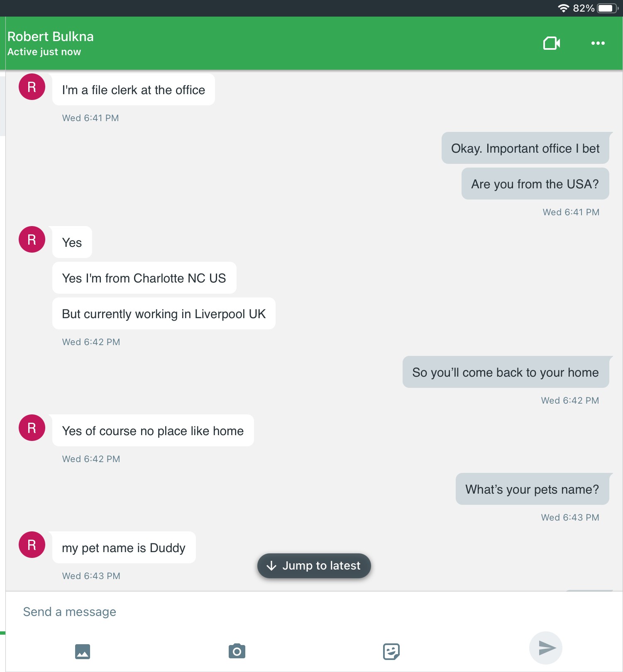The height and width of the screenshot is (672, 623).
Task: Tap avatar beside file clerk message
Action: [32, 87]
